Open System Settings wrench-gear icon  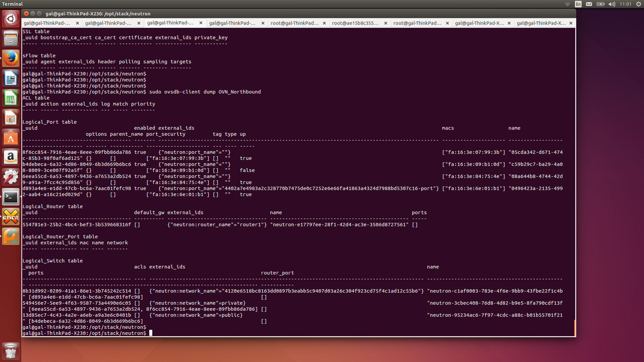tap(11, 177)
